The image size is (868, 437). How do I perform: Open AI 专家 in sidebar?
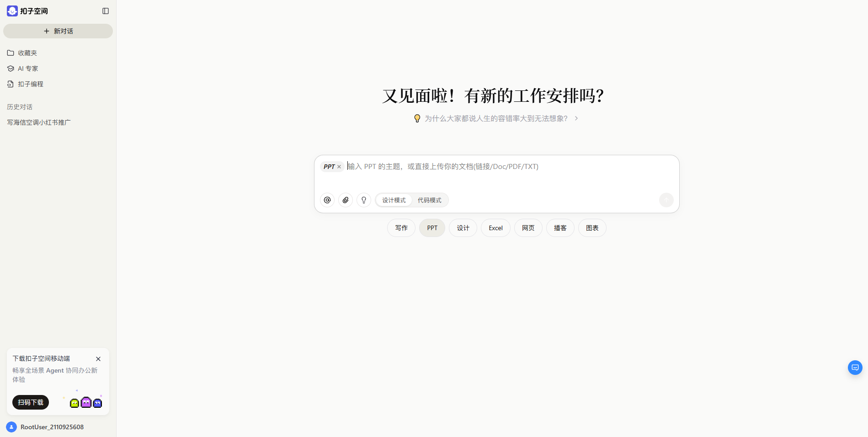click(x=27, y=68)
